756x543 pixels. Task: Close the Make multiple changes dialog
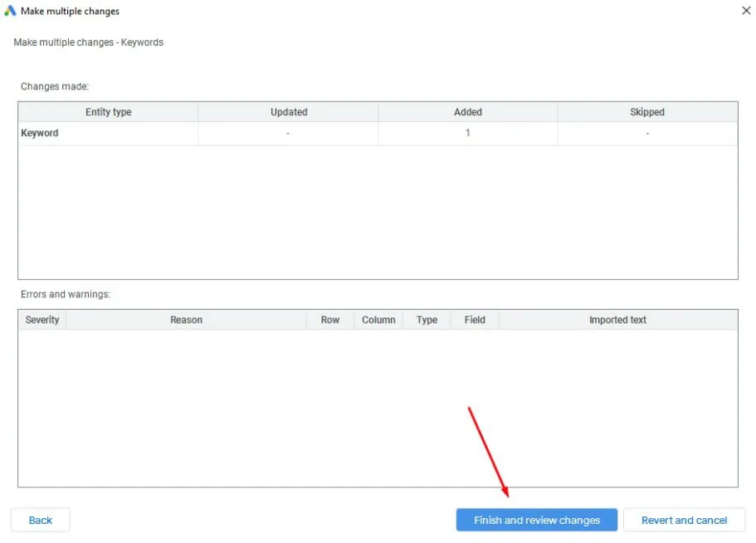746,10
